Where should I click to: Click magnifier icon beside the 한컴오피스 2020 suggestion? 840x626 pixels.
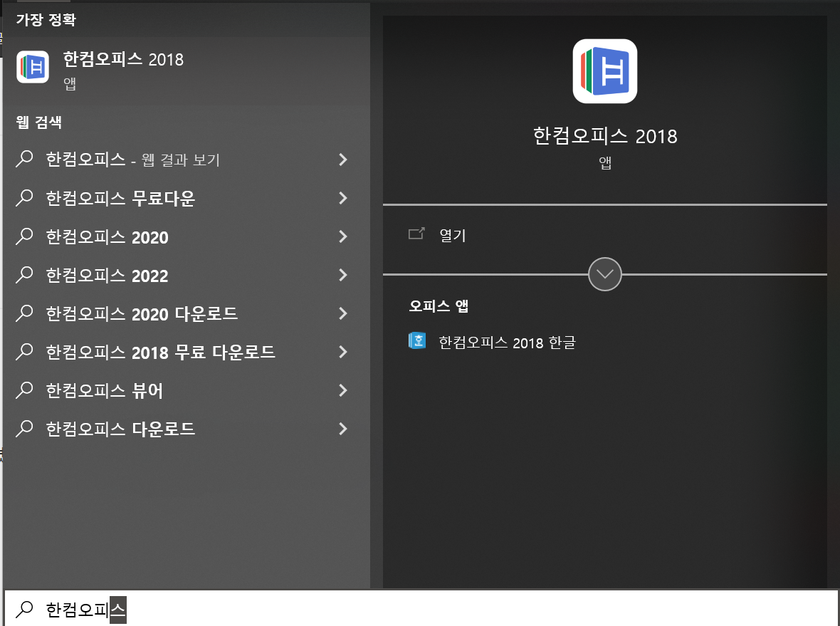pos(25,236)
